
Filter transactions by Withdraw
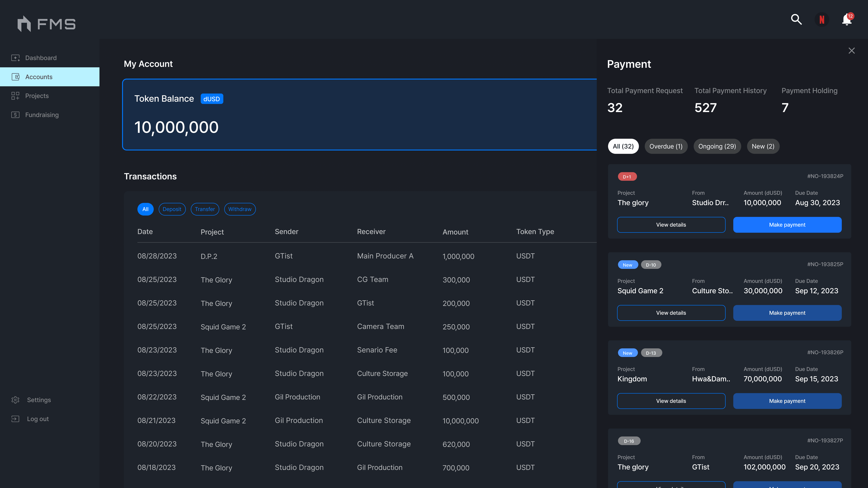[x=240, y=209]
